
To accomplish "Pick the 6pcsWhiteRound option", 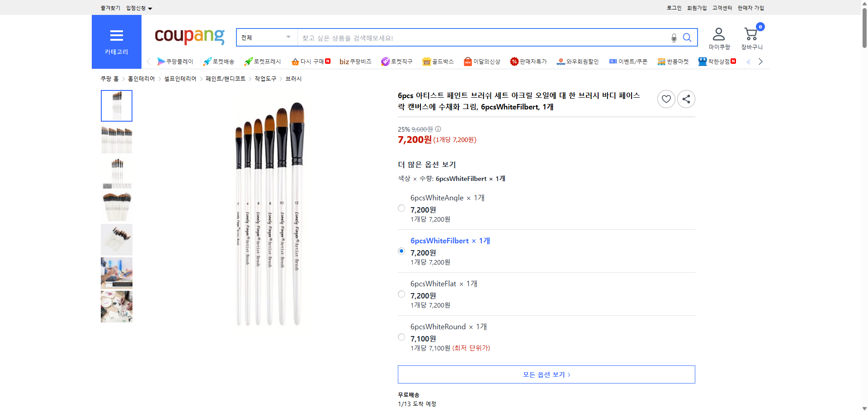I will click(x=401, y=337).
